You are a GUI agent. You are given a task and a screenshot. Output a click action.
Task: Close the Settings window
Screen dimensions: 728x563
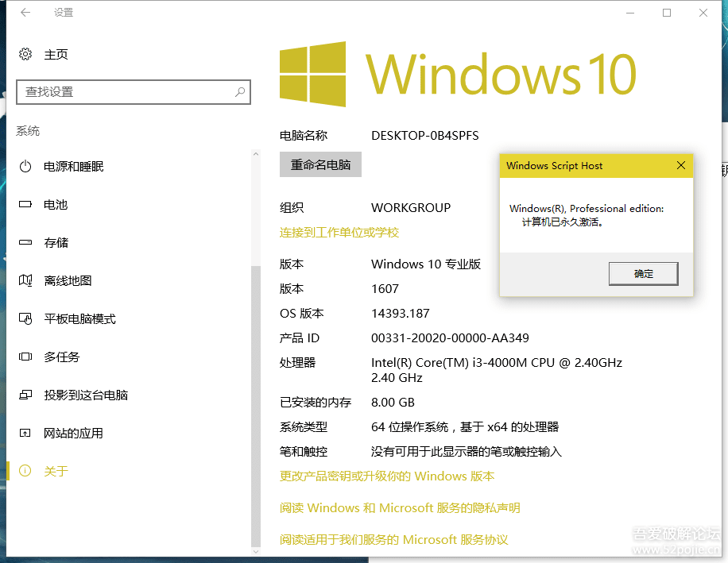point(703,13)
